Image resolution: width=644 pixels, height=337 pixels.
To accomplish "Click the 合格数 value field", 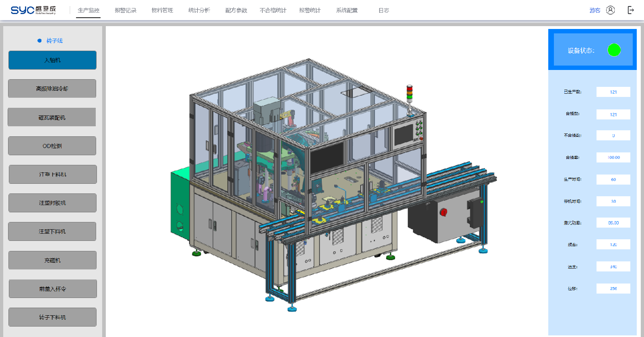I will coord(613,115).
